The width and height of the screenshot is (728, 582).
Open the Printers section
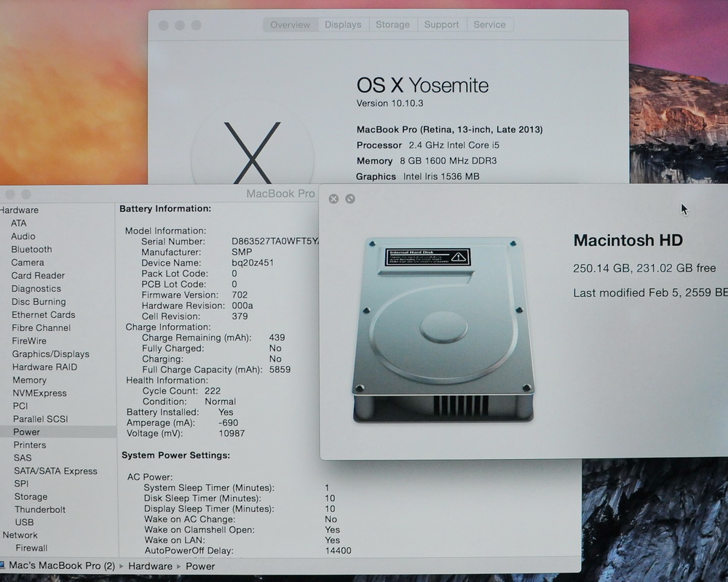coord(30,445)
